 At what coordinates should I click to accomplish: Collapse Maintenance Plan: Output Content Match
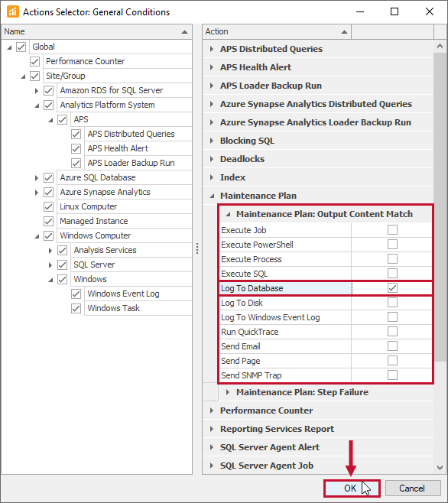pos(228,214)
